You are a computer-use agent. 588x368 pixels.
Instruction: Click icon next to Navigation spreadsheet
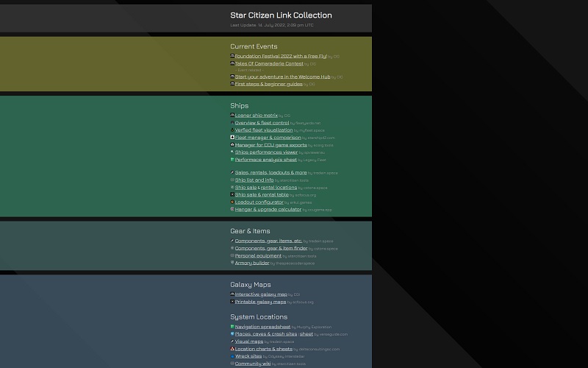232,327
